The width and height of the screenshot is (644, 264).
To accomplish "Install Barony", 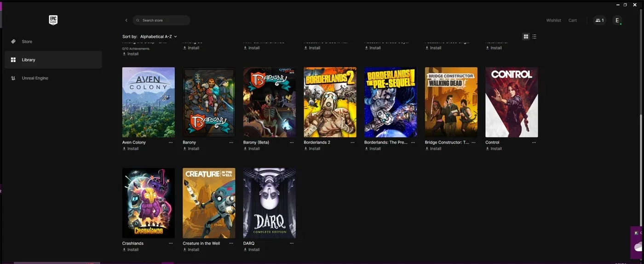I will click(x=191, y=149).
